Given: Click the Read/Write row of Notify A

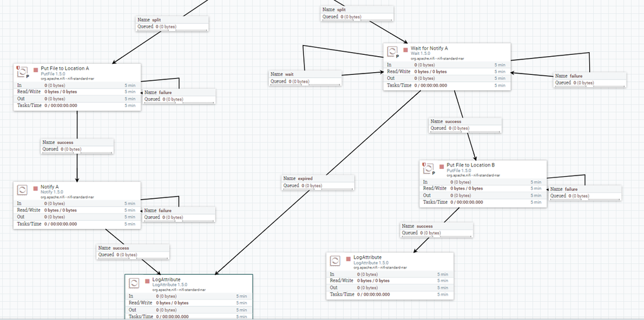Looking at the screenshot, I should (77, 210).
